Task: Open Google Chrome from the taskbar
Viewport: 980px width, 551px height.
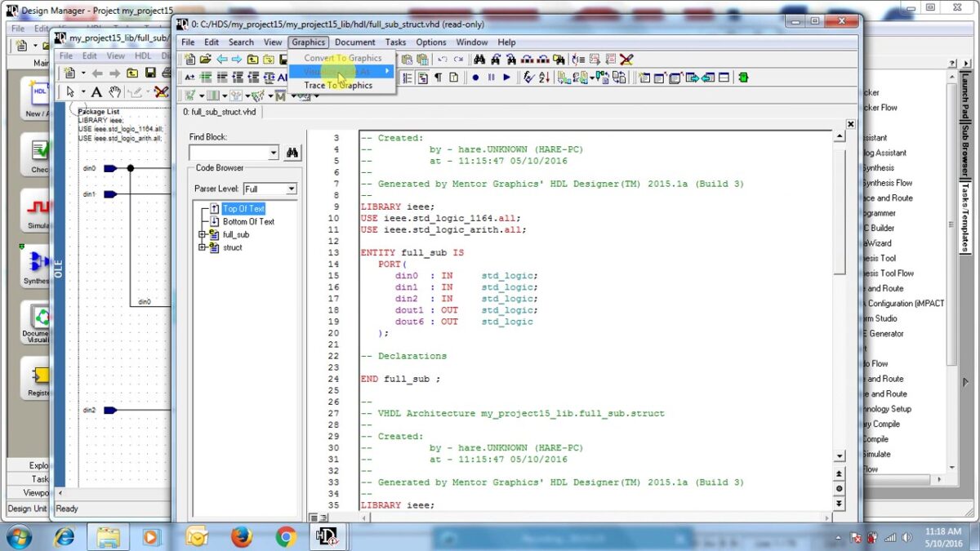Action: pos(286,536)
